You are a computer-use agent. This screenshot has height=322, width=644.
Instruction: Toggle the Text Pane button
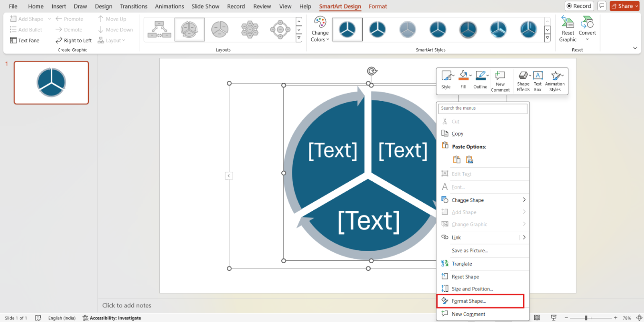click(x=25, y=41)
